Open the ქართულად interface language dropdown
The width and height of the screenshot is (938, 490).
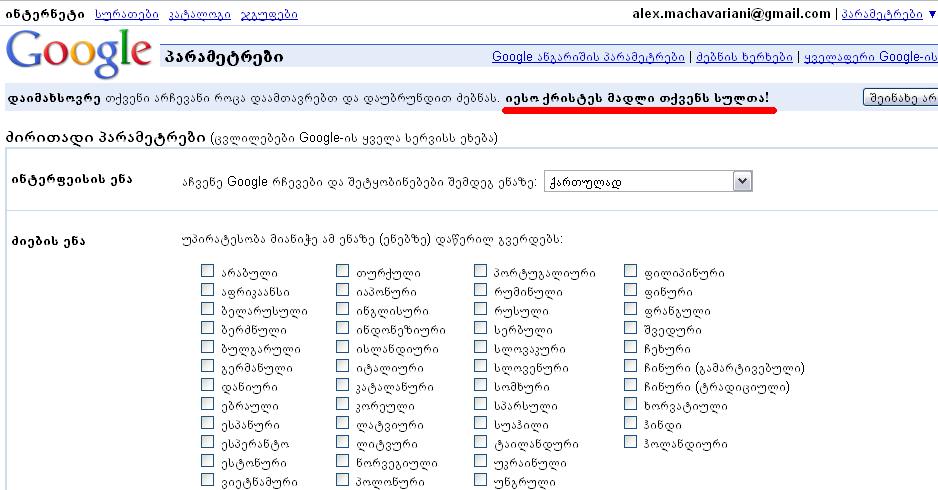(x=648, y=181)
